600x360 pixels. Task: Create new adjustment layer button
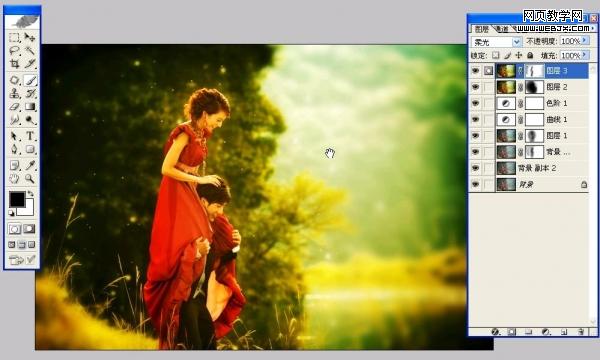(x=546, y=332)
